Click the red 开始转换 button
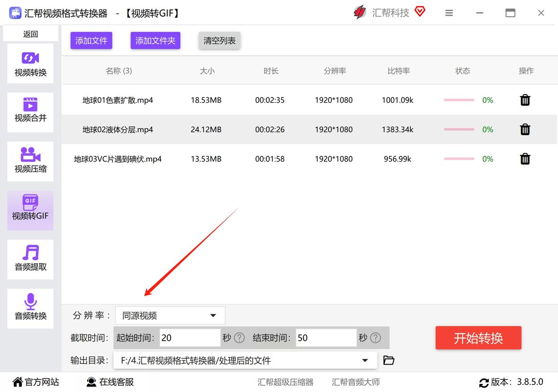 478,338
